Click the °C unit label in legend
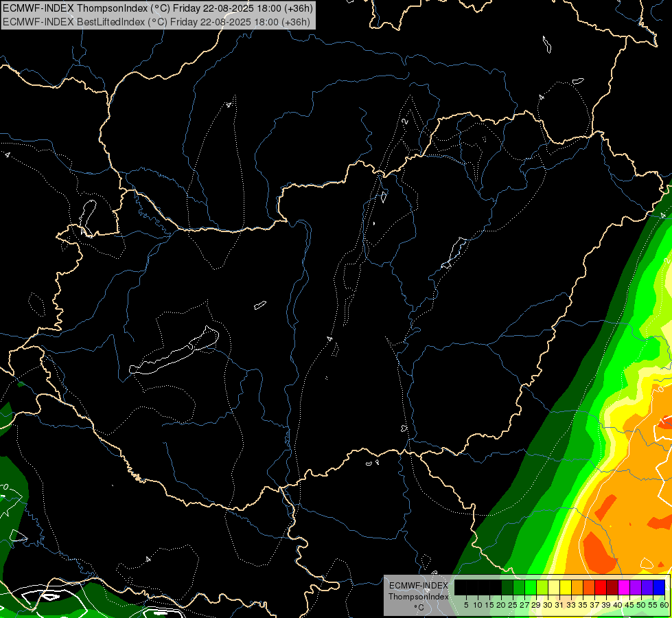This screenshot has width=672, height=618. pyautogui.click(x=419, y=608)
